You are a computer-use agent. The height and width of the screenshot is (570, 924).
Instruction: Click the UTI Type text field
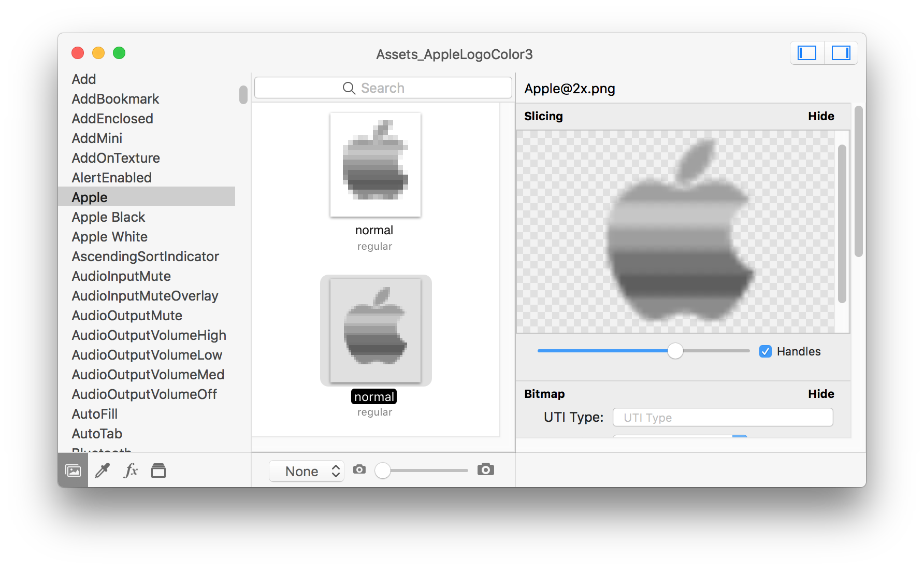click(723, 417)
